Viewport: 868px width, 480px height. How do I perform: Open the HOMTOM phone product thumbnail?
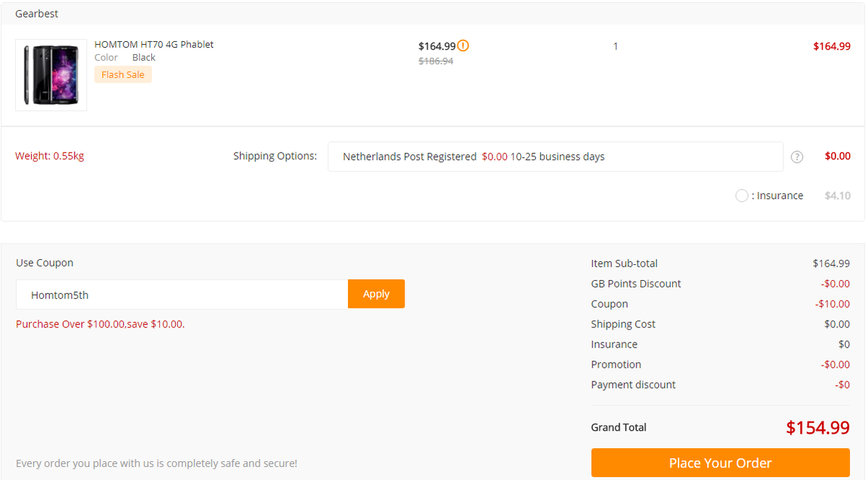tap(51, 75)
